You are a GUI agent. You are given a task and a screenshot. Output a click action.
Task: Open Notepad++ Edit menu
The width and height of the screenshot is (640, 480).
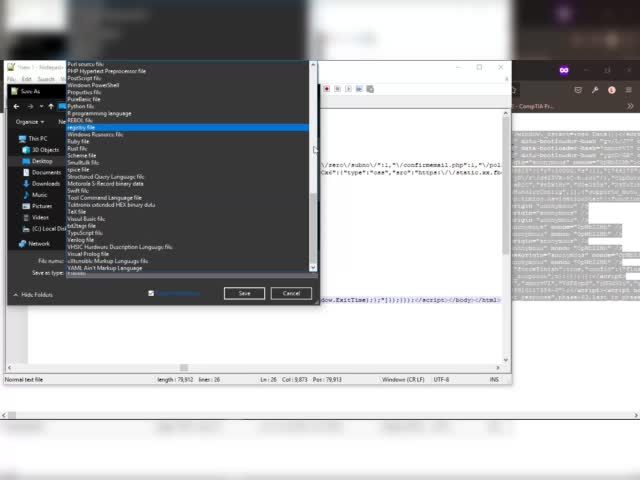(27, 79)
